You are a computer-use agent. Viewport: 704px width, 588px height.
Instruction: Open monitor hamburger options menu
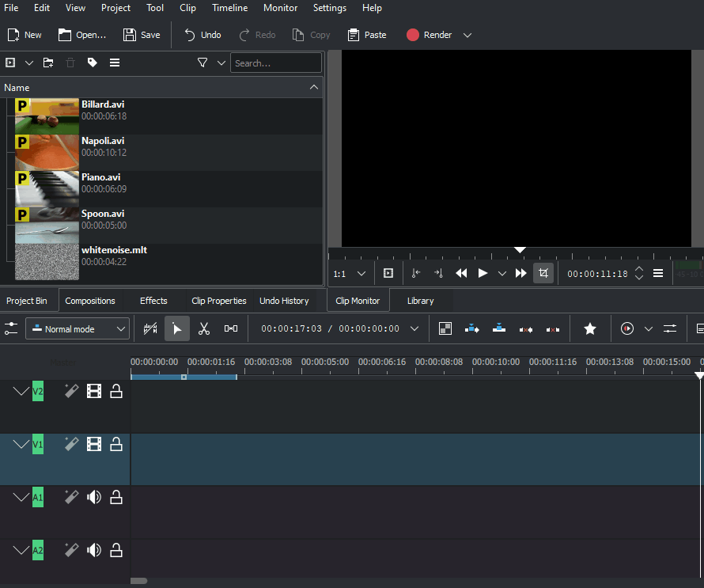coord(658,273)
